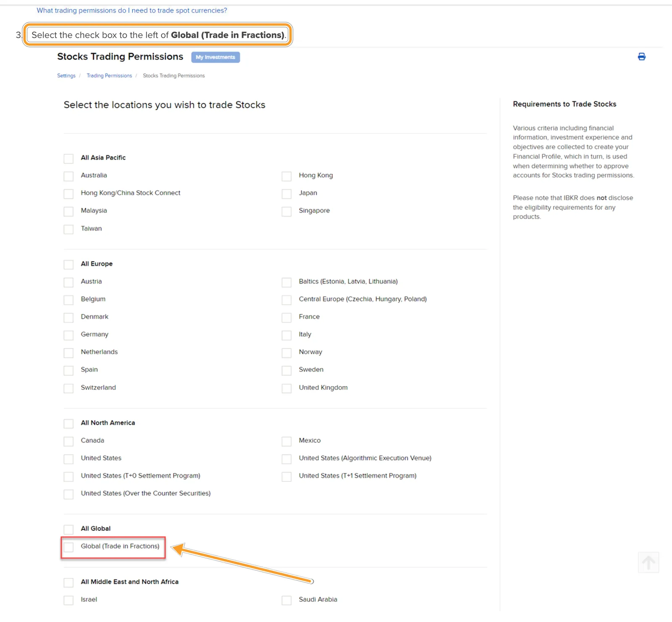Tick the Canada checkbox
This screenshot has height=622, width=672.
click(68, 441)
